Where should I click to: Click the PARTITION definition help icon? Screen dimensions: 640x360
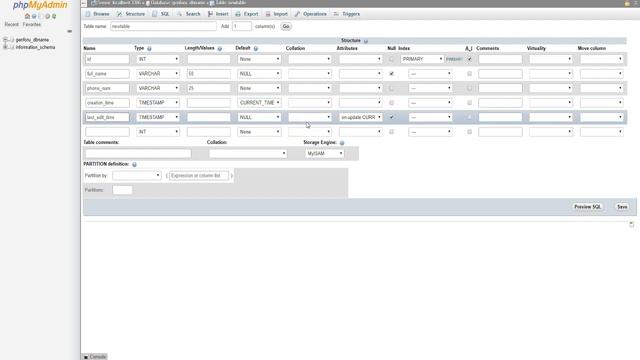click(x=134, y=164)
